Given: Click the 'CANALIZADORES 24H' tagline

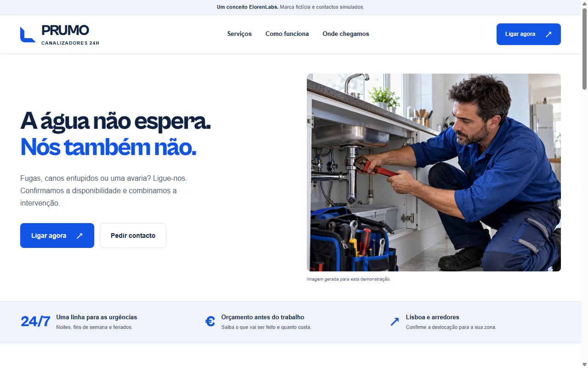Looking at the screenshot, I should (70, 43).
